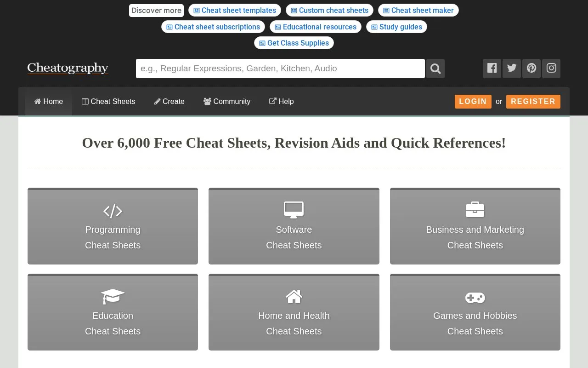Click the Software monitor icon
The height and width of the screenshot is (368, 588).
pos(294,210)
